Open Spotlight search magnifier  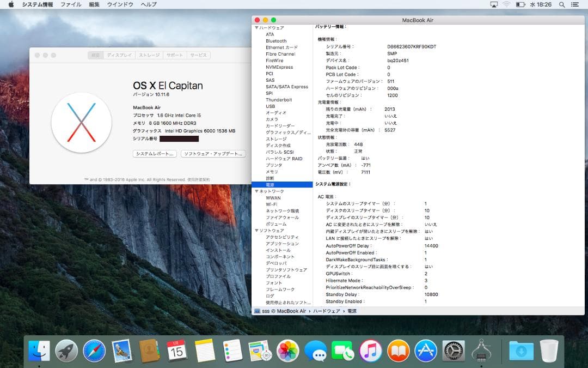562,4
